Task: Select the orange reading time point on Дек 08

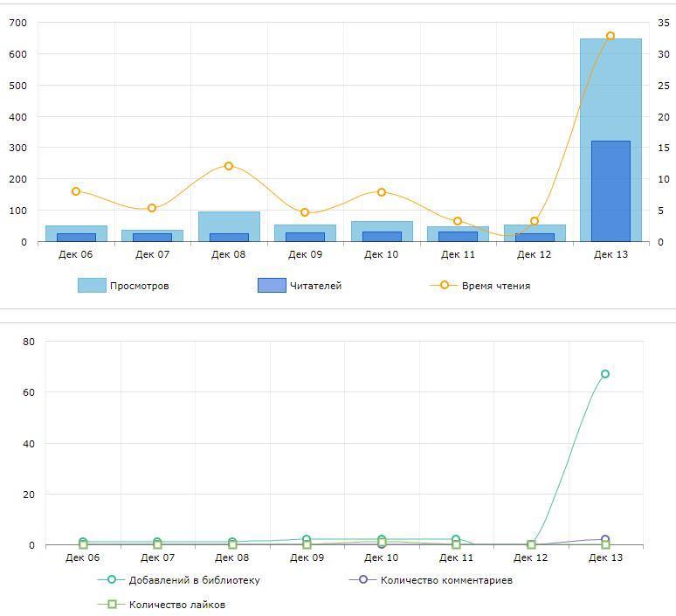Action: (x=229, y=166)
